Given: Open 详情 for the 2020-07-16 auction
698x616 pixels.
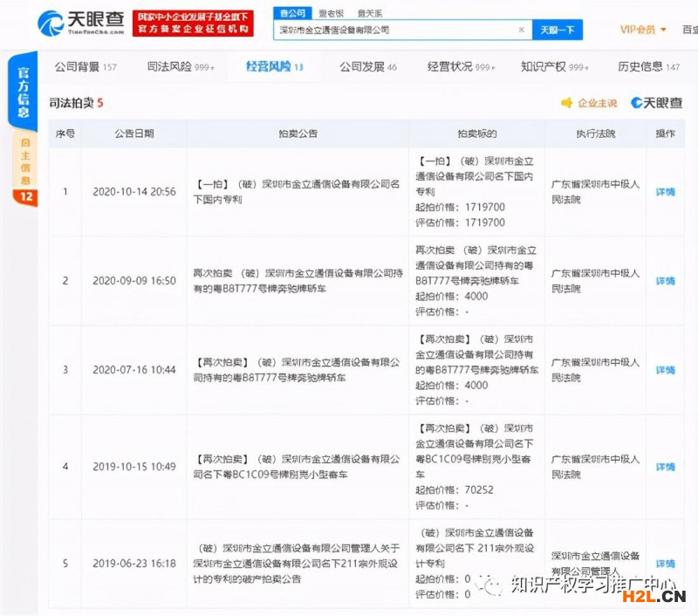Looking at the screenshot, I should (x=666, y=370).
